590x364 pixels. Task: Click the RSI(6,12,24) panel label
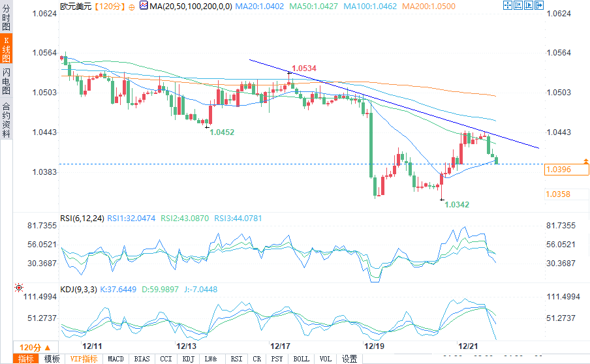(x=82, y=219)
